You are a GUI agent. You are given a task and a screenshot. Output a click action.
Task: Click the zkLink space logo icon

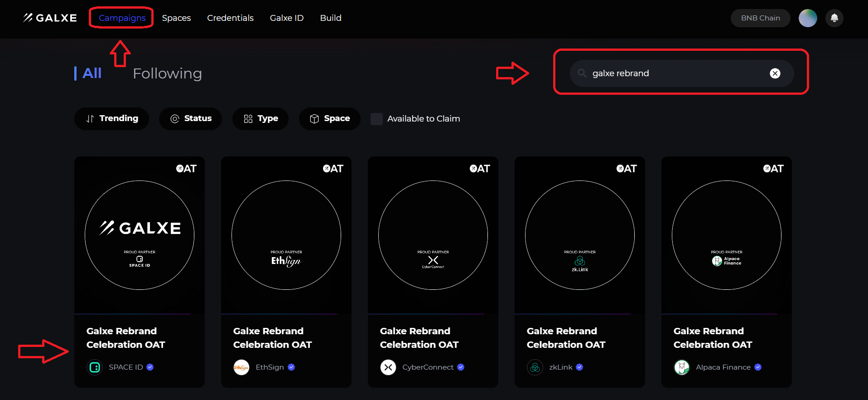[x=535, y=367]
